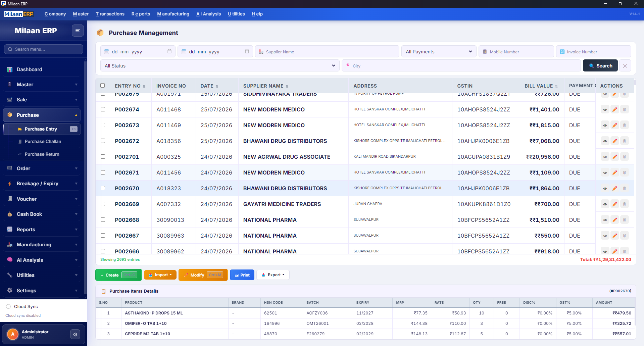Check the box for entry P002669

click(x=103, y=204)
